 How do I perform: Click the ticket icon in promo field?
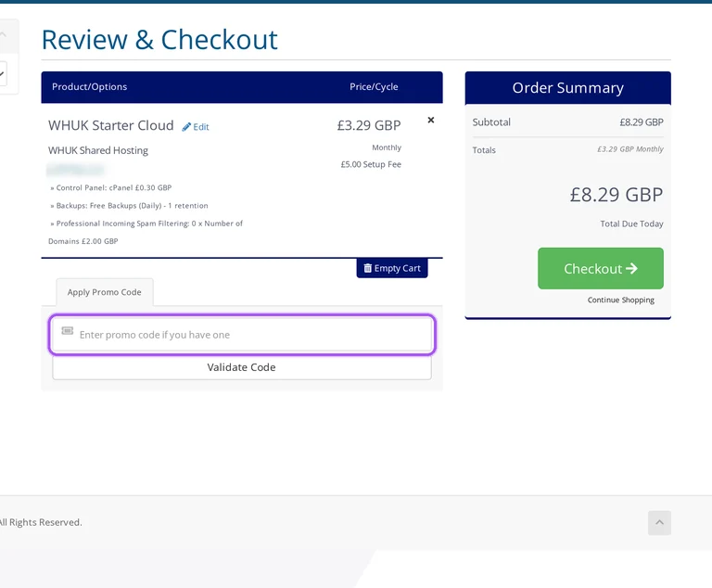click(67, 331)
